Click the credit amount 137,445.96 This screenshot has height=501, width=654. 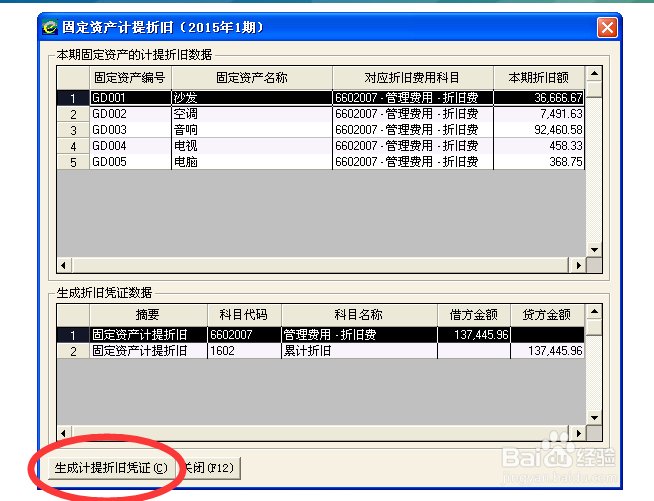coord(547,351)
